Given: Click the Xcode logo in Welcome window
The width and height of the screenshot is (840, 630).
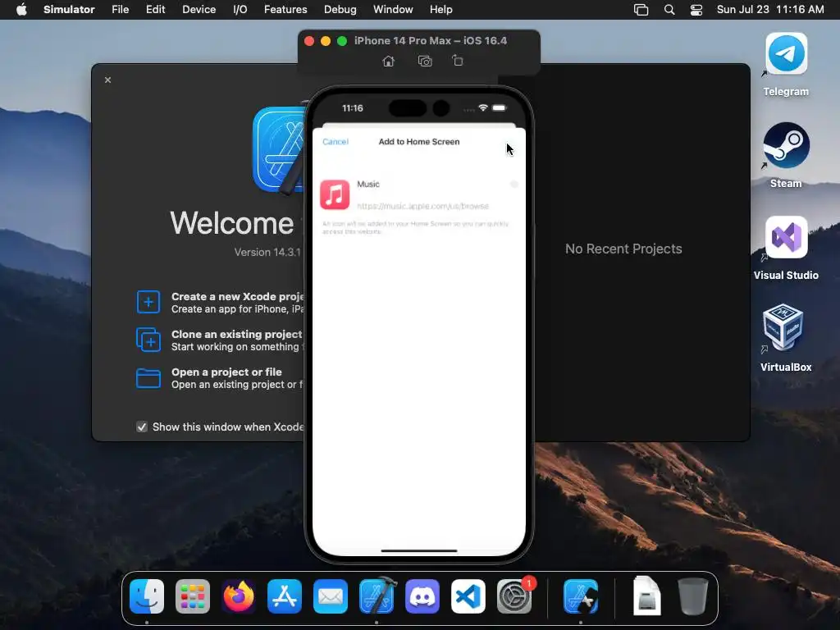Looking at the screenshot, I should click(x=280, y=149).
